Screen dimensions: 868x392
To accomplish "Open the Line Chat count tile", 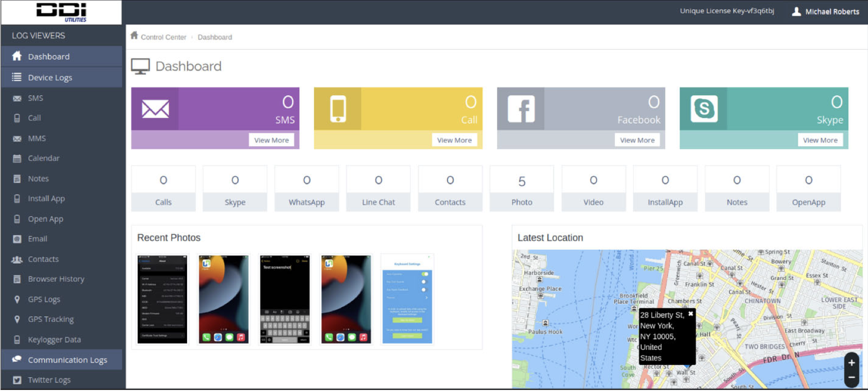I will pos(378,188).
